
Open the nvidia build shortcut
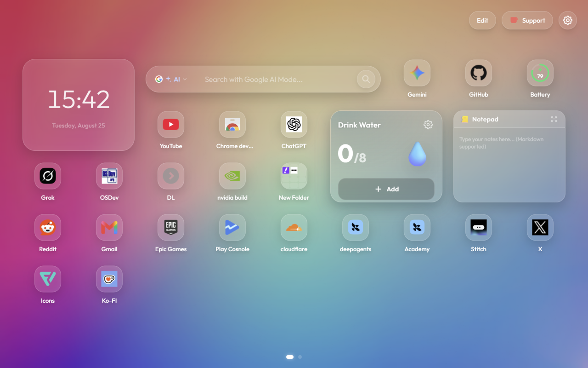coord(232,176)
